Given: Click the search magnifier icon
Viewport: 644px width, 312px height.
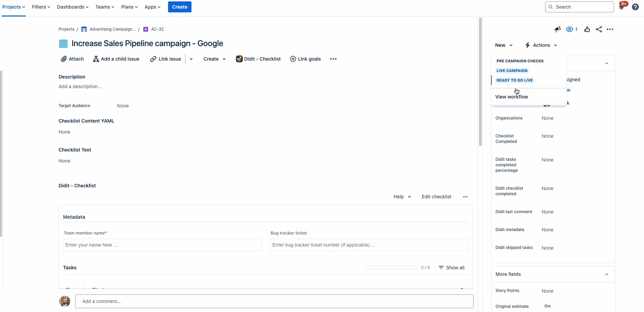Looking at the screenshot, I should coord(551,7).
